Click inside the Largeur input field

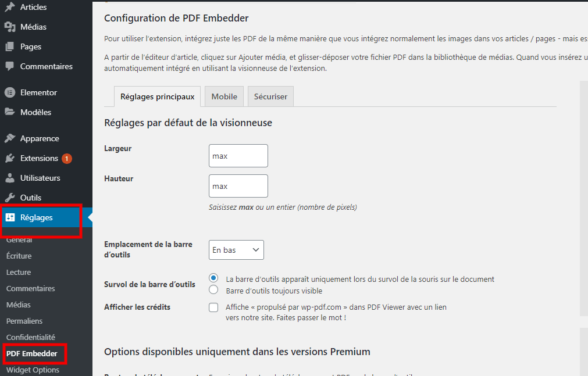238,156
